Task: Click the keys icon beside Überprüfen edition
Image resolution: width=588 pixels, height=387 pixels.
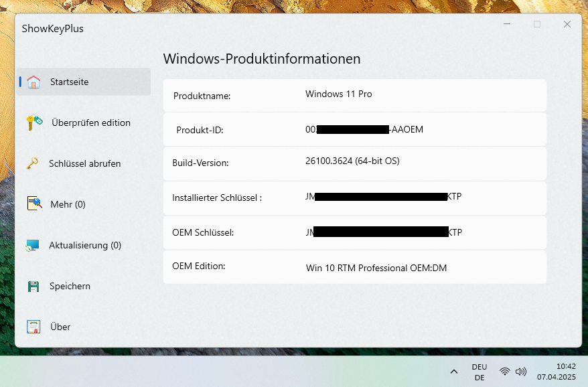Action: (34, 123)
